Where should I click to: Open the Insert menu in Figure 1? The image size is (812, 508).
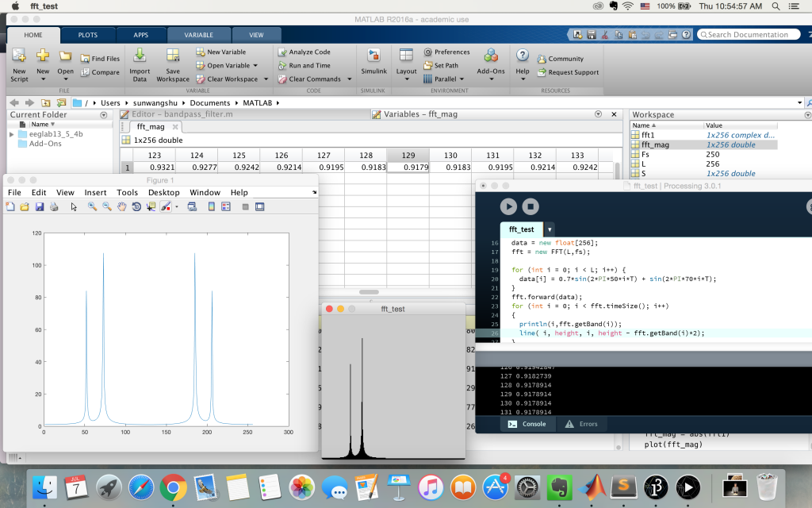point(95,192)
